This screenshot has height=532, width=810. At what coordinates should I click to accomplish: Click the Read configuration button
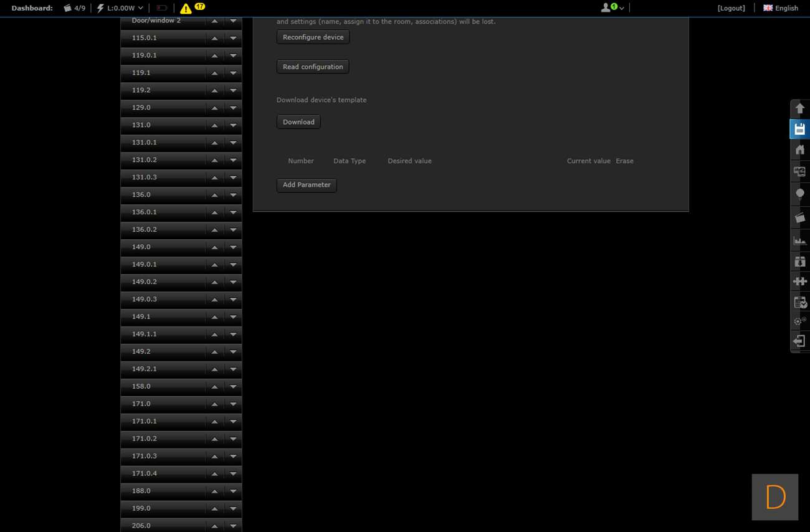313,67
